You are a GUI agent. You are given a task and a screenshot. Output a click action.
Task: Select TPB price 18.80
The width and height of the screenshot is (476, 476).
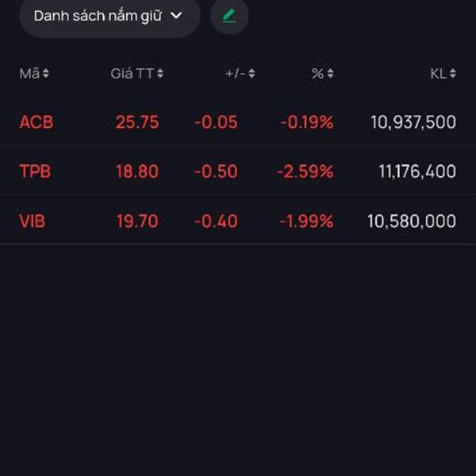click(137, 171)
